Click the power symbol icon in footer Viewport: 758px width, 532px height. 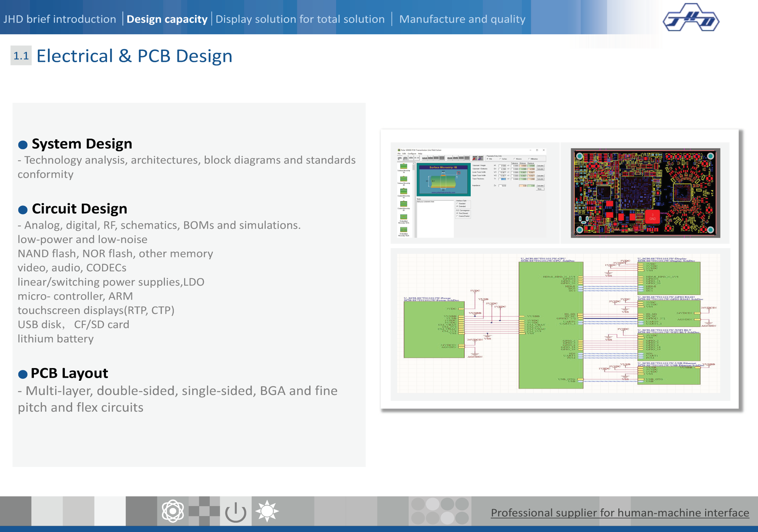[x=235, y=512]
